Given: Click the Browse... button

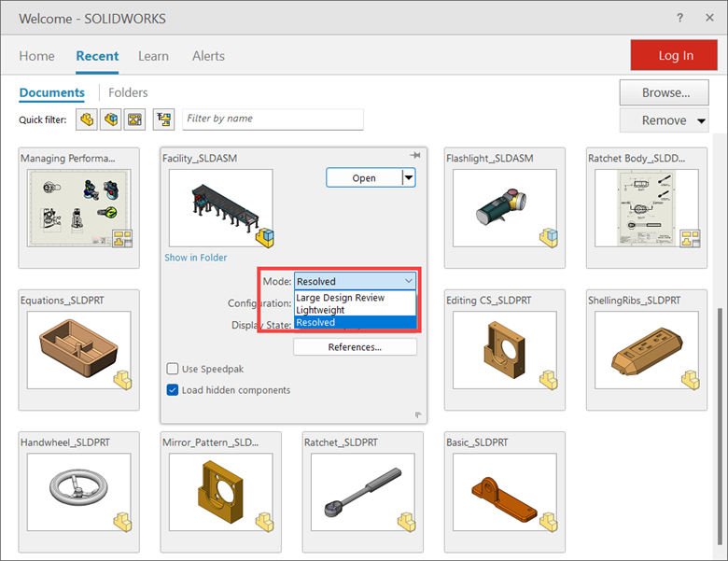Looking at the screenshot, I should (x=665, y=93).
